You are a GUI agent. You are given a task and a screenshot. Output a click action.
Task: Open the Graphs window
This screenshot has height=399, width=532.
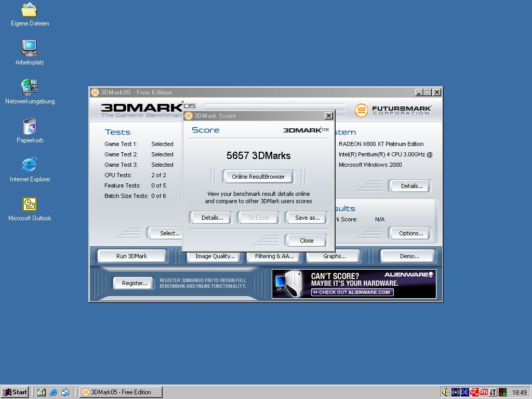(334, 256)
